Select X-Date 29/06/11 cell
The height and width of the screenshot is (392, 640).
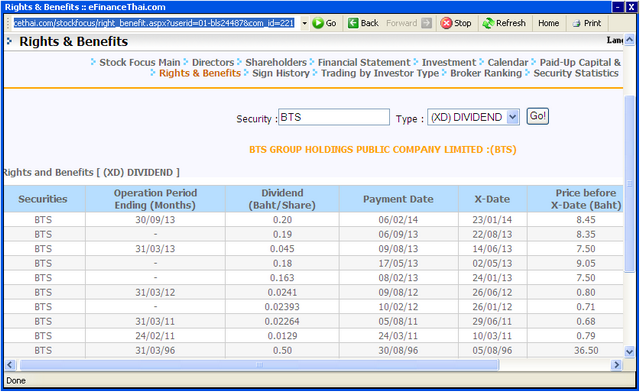click(x=492, y=321)
